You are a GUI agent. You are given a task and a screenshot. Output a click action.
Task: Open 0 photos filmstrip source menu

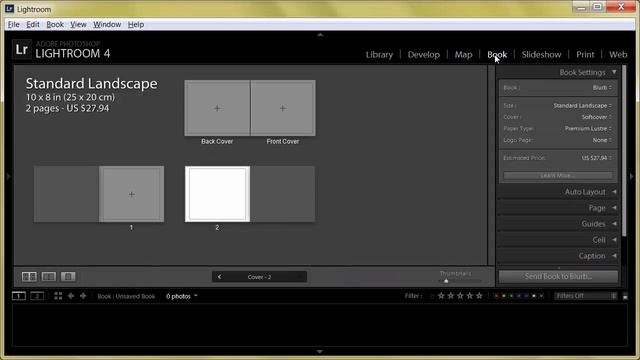[x=182, y=296]
